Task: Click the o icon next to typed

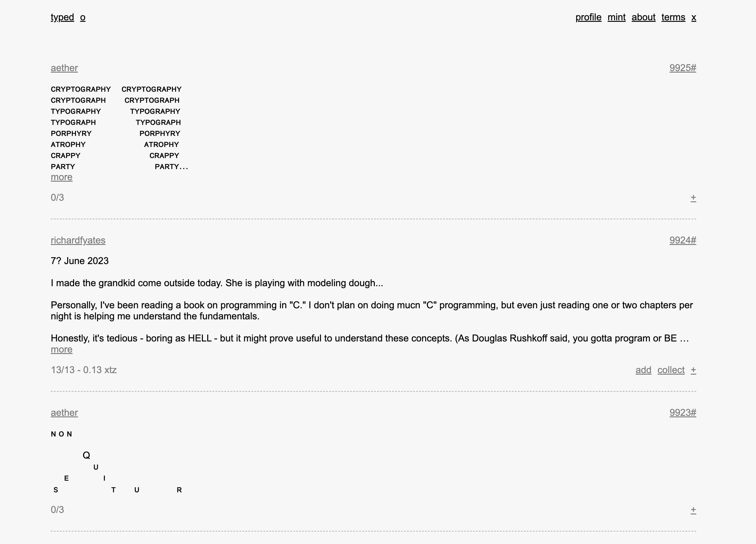Action: (x=83, y=17)
